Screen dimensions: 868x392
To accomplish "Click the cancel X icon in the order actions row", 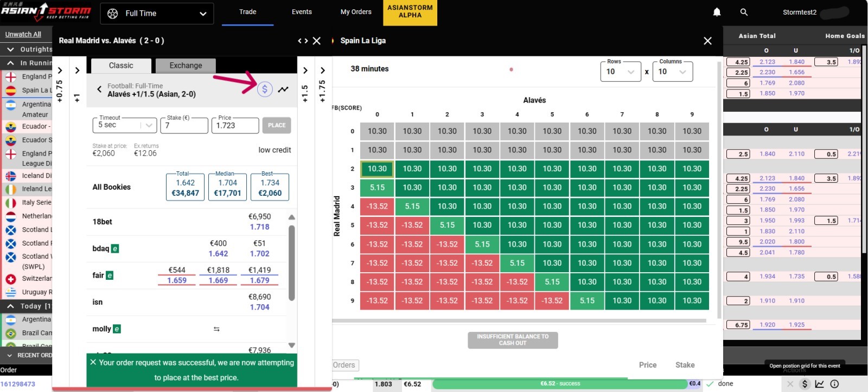I will 790,384.
